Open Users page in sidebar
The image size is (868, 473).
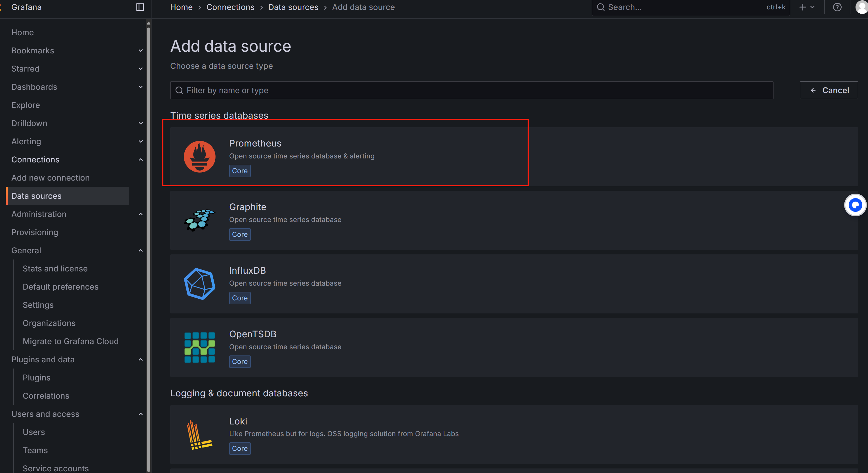tap(34, 432)
